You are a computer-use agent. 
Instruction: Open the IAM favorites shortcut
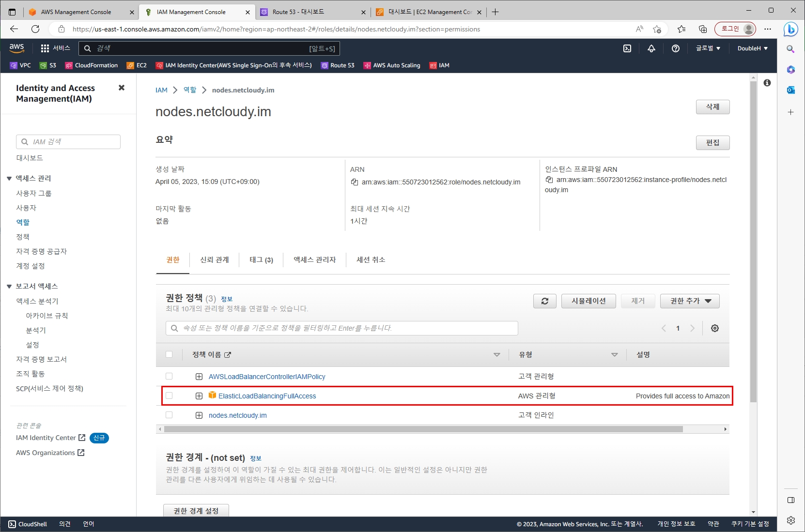point(439,65)
